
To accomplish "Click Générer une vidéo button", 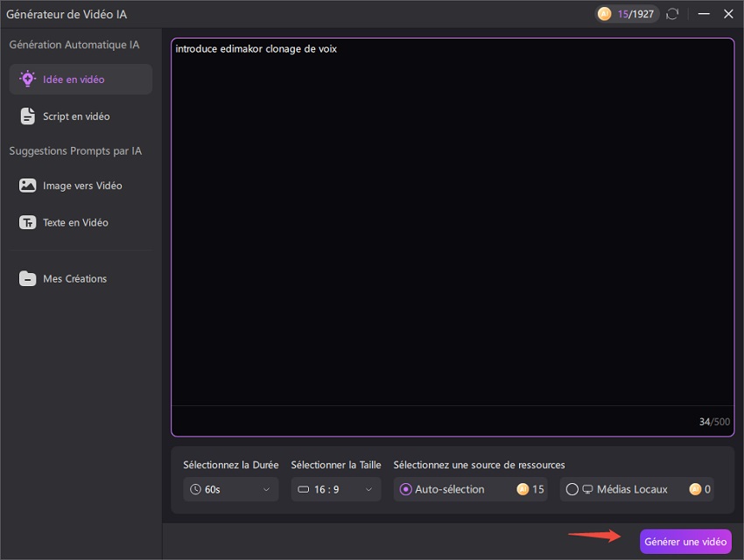I will point(685,542).
